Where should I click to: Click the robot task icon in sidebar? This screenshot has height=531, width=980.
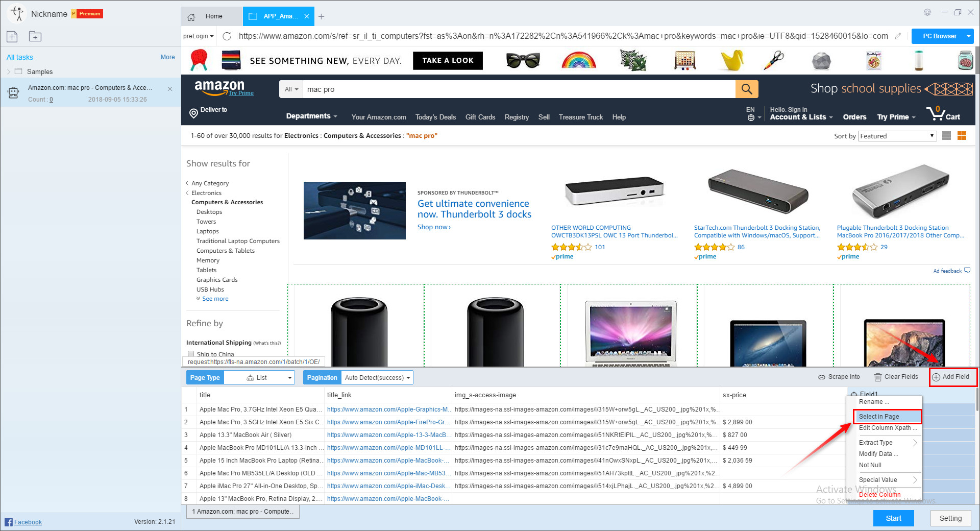coord(13,92)
